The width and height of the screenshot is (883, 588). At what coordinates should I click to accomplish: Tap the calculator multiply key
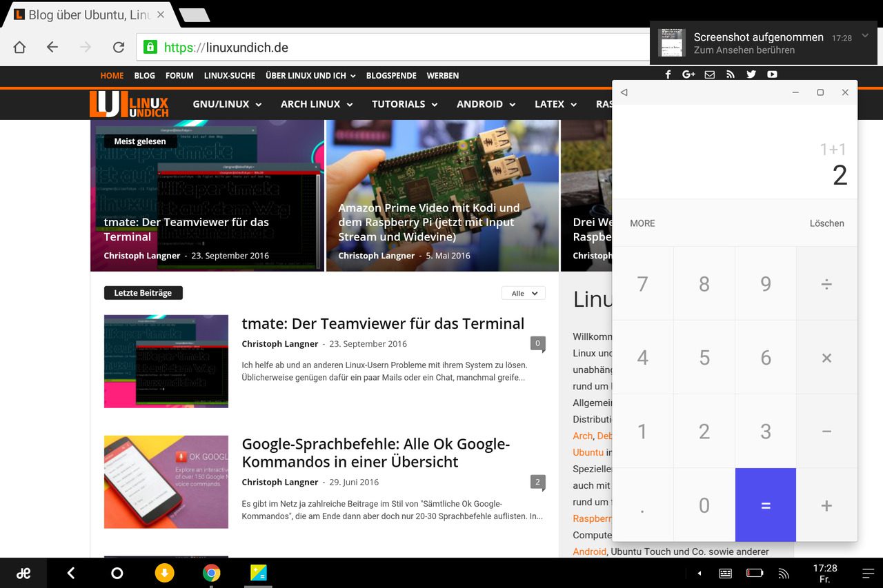(x=827, y=358)
